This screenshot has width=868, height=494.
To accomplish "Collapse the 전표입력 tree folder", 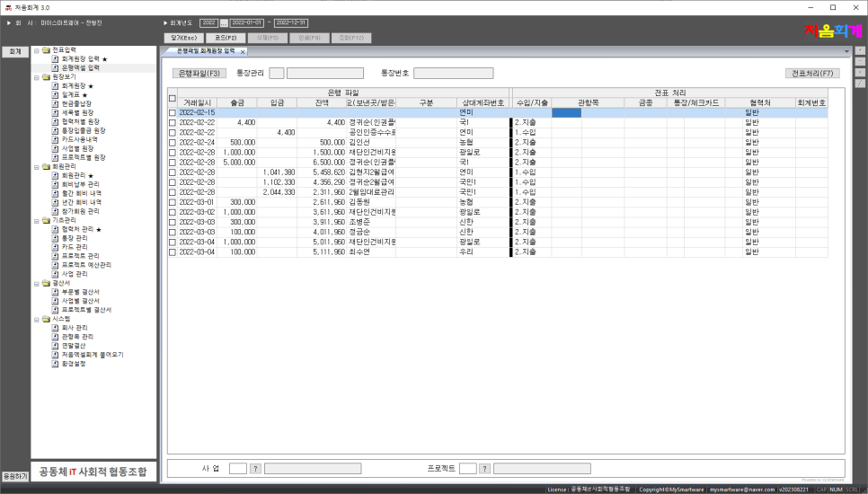I will (36, 50).
